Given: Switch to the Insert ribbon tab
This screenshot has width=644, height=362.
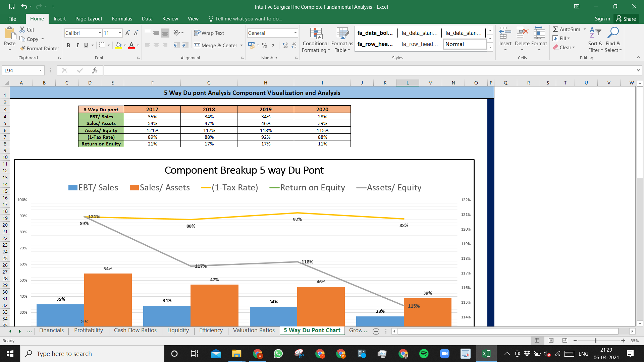Looking at the screenshot, I should (59, 19).
